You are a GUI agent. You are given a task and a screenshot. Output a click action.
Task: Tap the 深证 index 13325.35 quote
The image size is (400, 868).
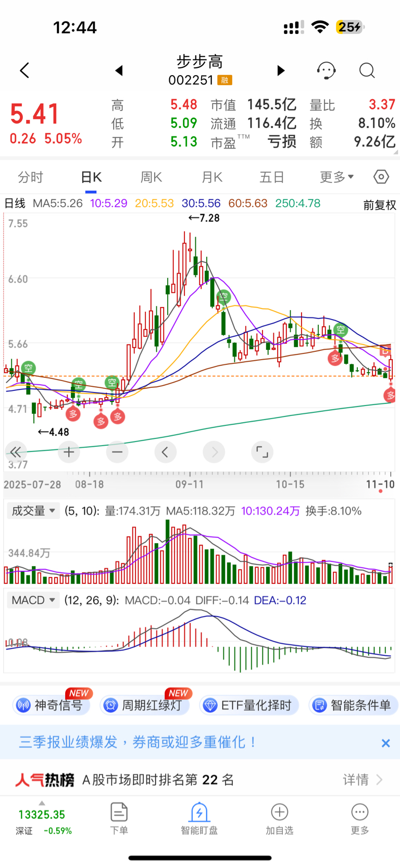42,822
